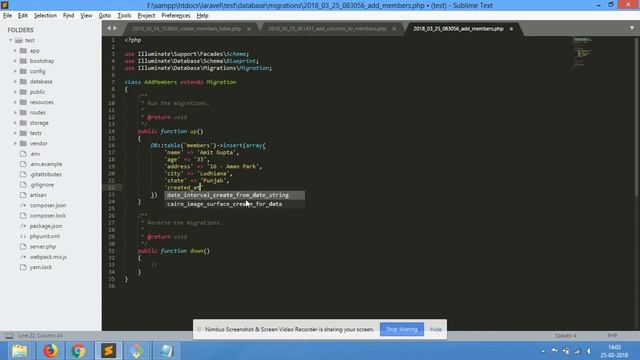This screenshot has height=360, width=640.
Task: Open Firefox from taskbar
Action: click(50, 351)
